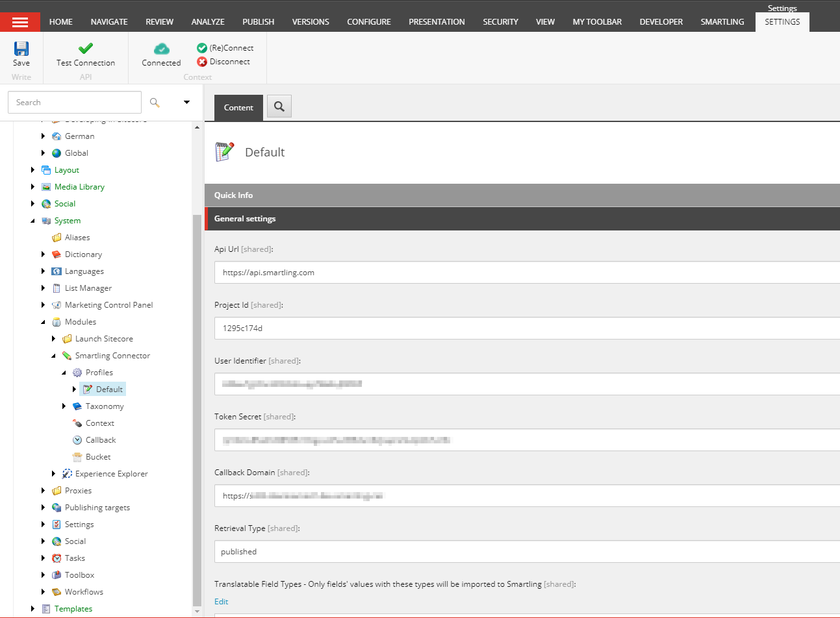
Task: Select the Content tab
Action: (238, 108)
